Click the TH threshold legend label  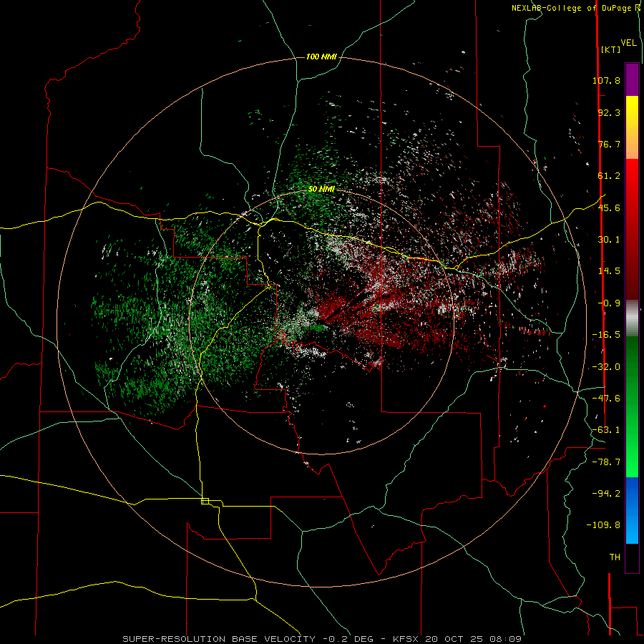(615, 557)
